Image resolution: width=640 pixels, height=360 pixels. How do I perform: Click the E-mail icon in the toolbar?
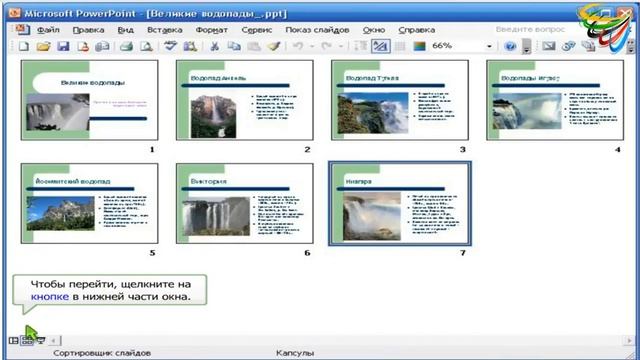[x=102, y=46]
